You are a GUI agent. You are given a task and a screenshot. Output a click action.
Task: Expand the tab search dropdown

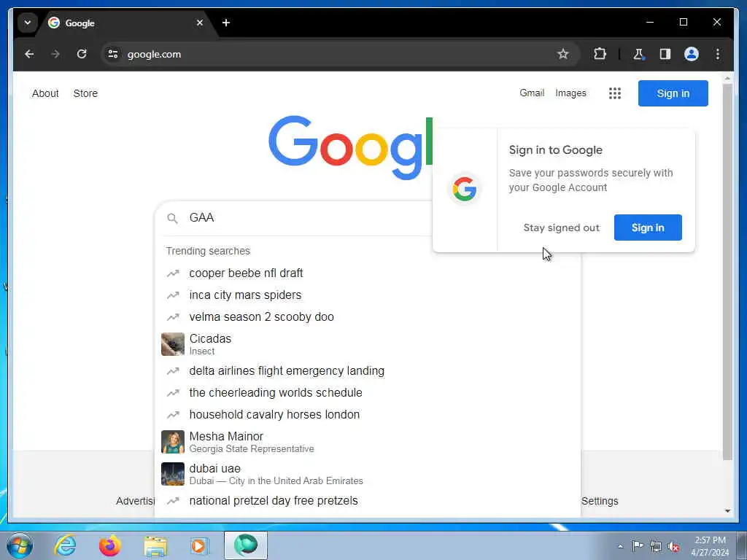point(28,23)
